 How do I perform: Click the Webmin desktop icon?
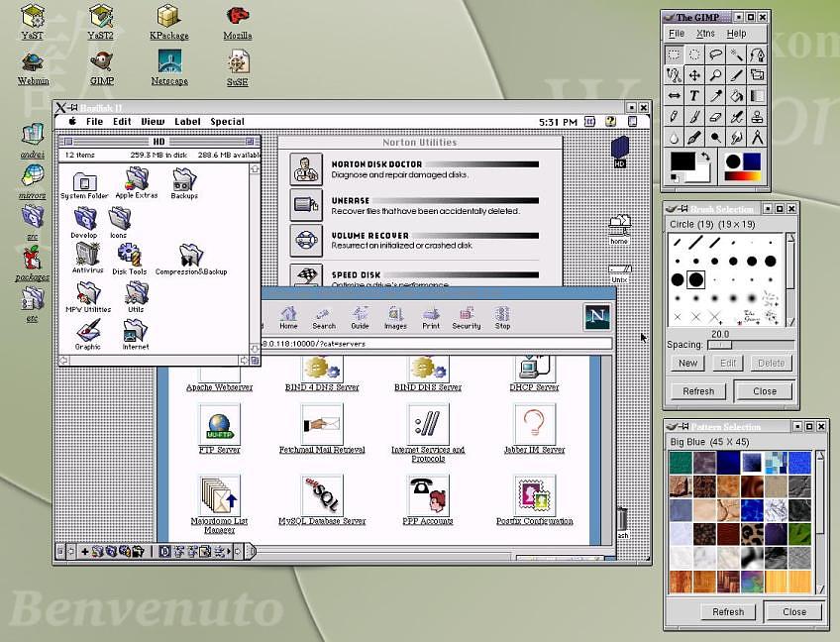[x=34, y=68]
